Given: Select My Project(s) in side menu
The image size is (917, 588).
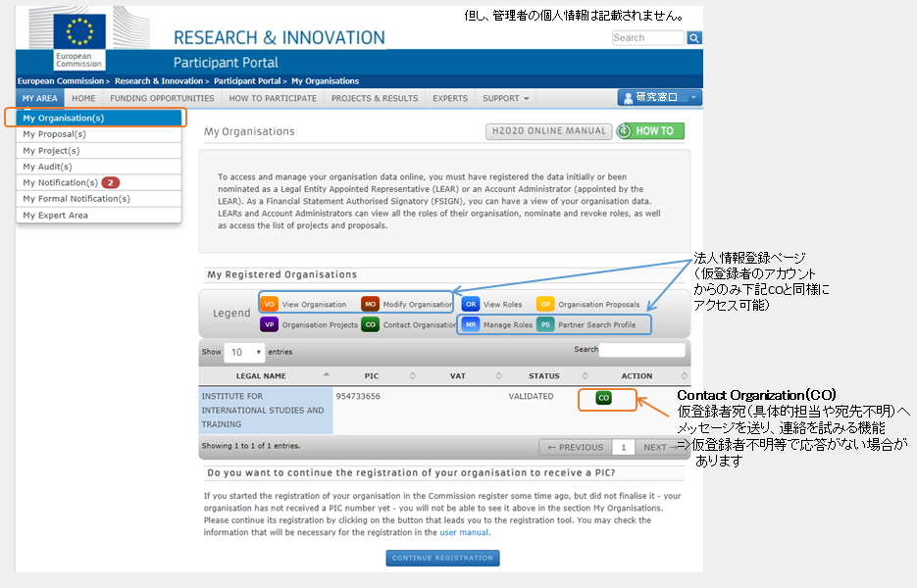Looking at the screenshot, I should tap(99, 151).
